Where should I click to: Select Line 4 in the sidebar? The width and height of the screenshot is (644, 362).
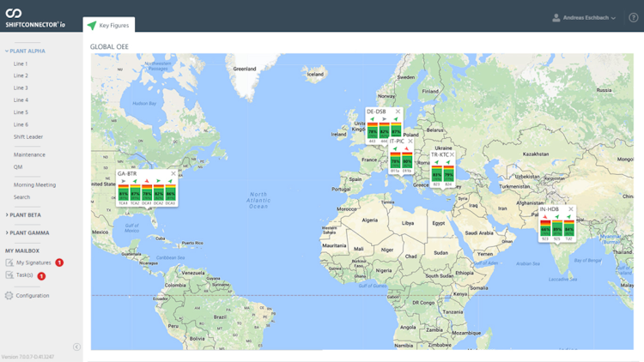[x=21, y=100]
